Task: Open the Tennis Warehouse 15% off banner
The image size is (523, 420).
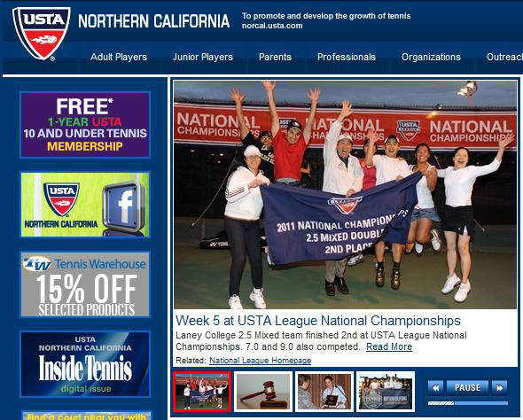Action: pos(85,284)
